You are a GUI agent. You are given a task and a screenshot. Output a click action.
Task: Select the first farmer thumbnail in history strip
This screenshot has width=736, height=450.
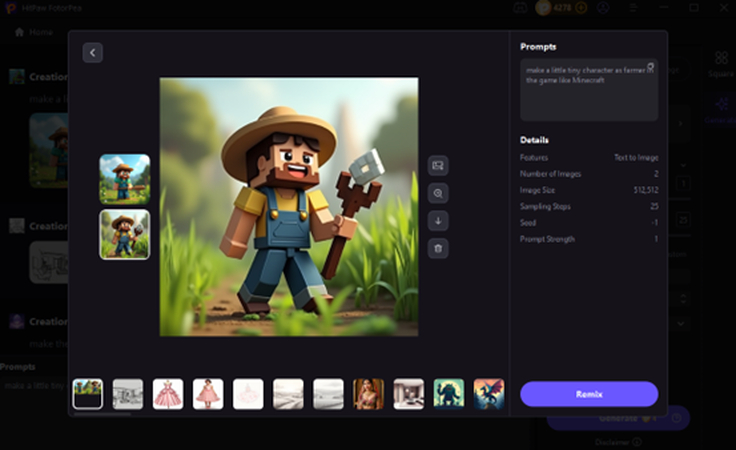pyautogui.click(x=88, y=393)
